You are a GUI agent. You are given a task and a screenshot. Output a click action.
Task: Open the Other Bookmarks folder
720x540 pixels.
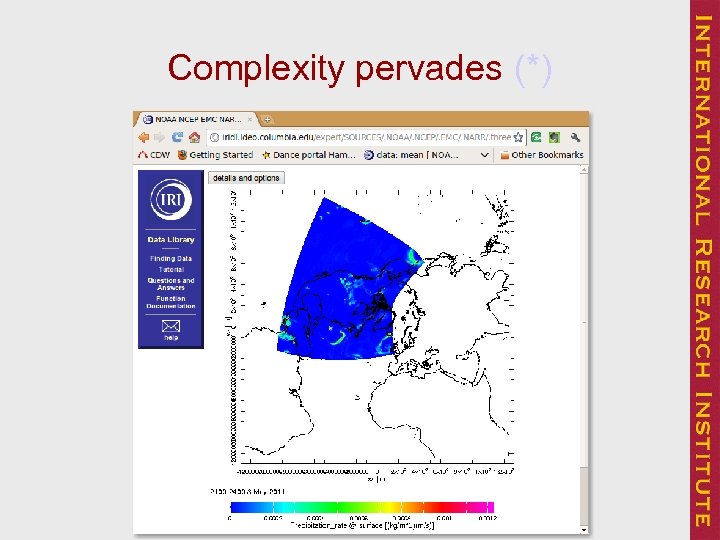(x=542, y=155)
